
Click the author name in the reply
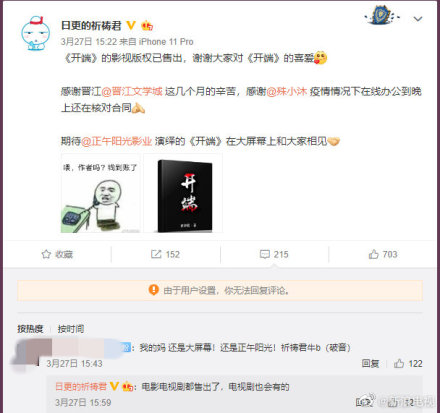pos(81,387)
